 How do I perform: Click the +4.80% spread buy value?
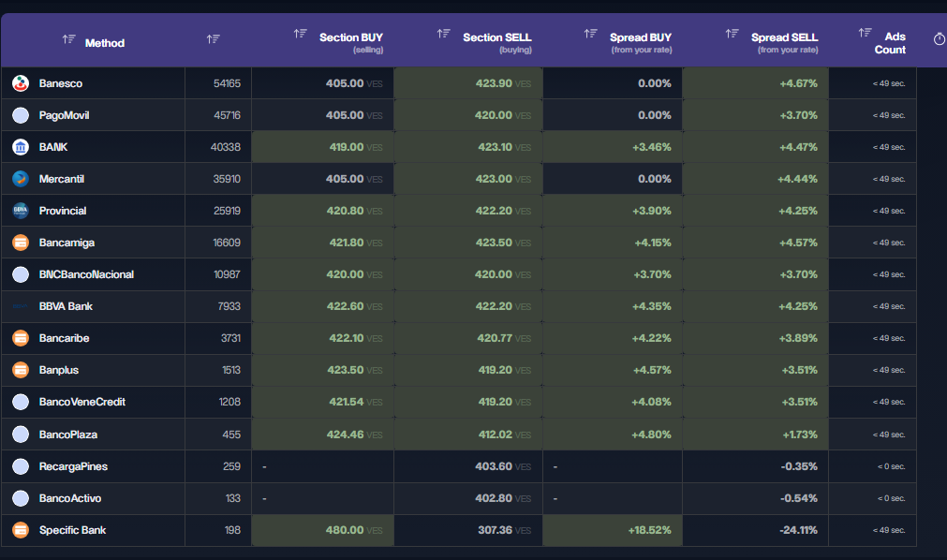point(651,435)
